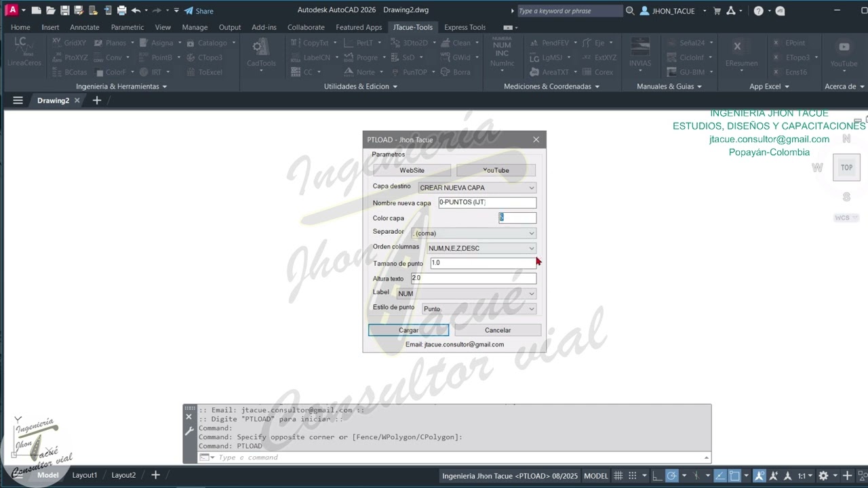Add a new drawing tab with plus button
The width and height of the screenshot is (868, 488).
pos(96,100)
